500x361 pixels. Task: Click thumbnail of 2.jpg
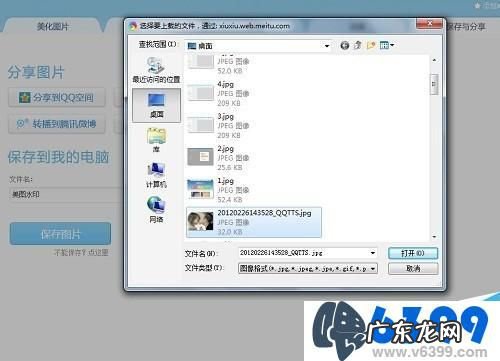(x=200, y=157)
